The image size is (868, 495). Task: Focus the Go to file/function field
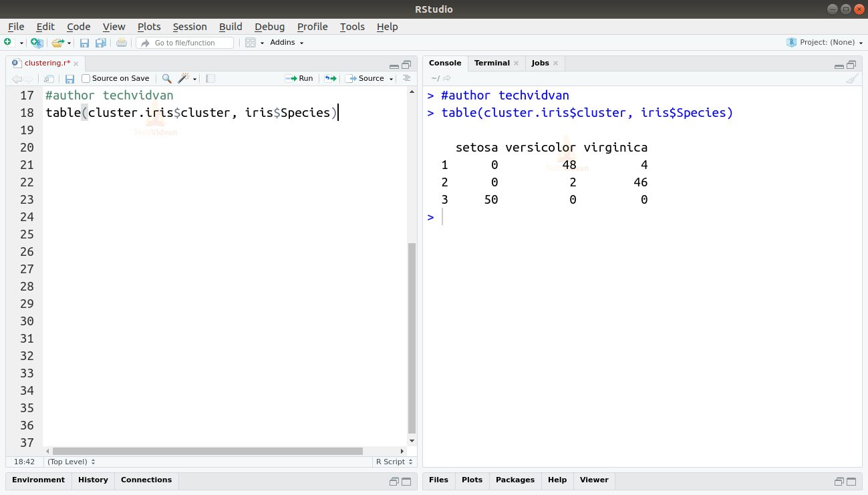pyautogui.click(x=185, y=43)
